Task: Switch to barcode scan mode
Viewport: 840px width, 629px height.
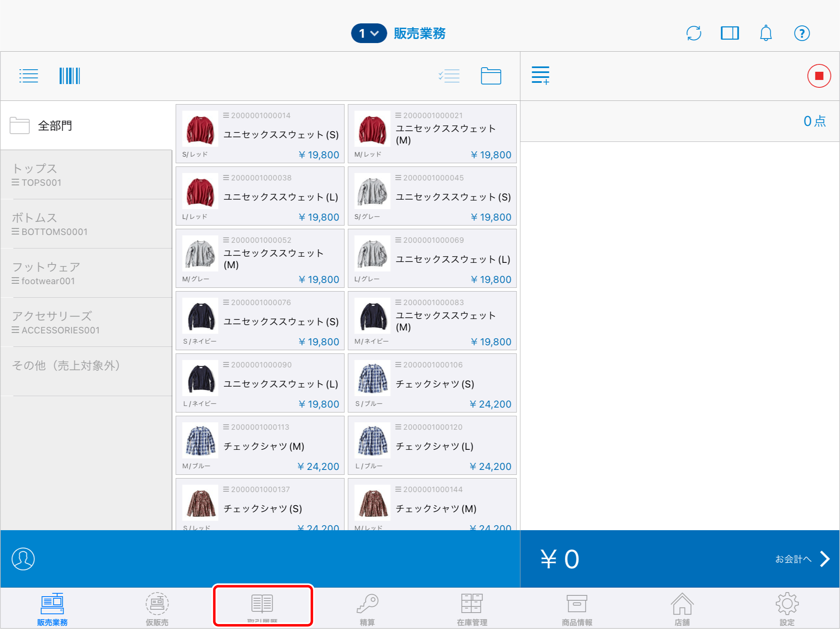Action: (69, 76)
